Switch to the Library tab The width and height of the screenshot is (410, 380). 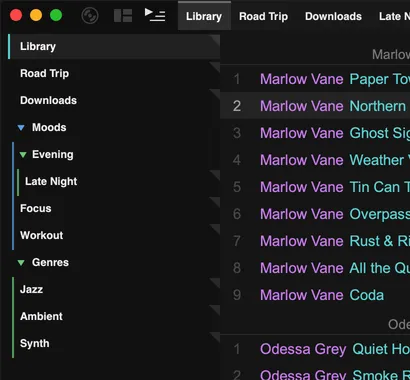[204, 16]
